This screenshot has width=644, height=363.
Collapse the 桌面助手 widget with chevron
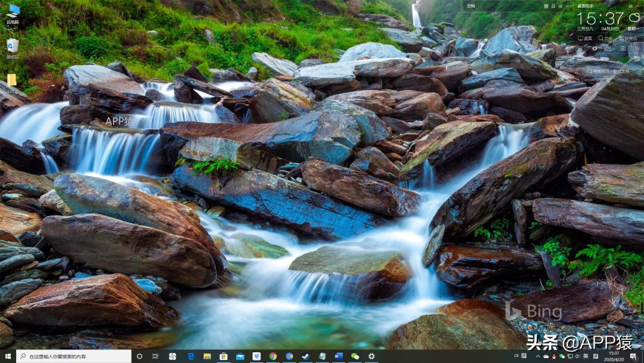638,6
